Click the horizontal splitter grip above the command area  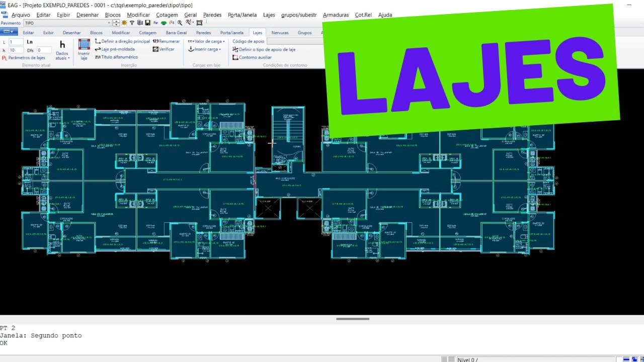[353, 318]
